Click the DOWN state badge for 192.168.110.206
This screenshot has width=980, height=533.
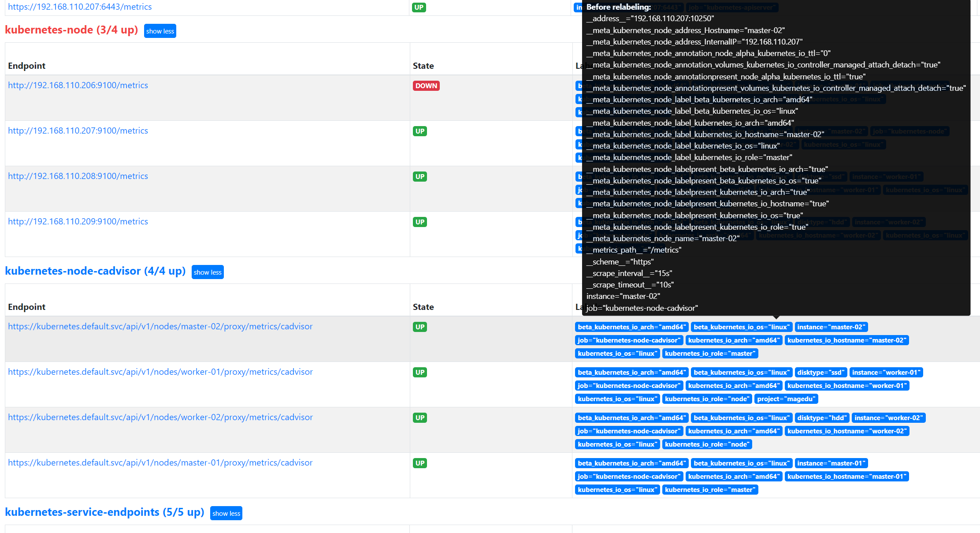click(x=426, y=86)
